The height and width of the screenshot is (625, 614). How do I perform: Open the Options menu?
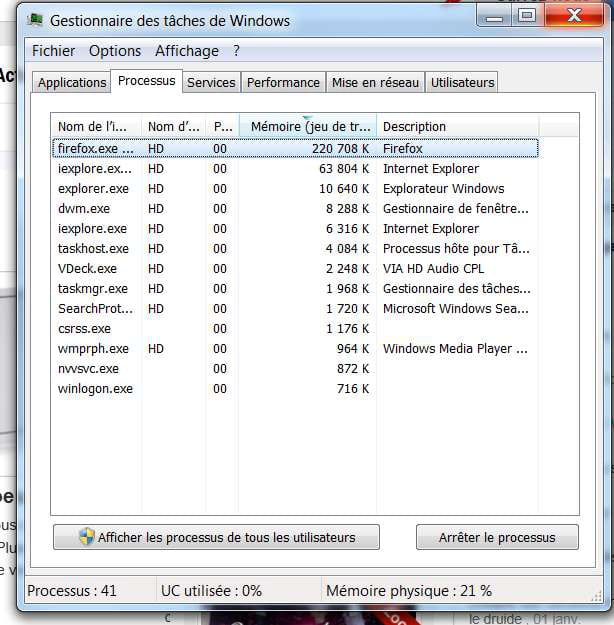115,51
